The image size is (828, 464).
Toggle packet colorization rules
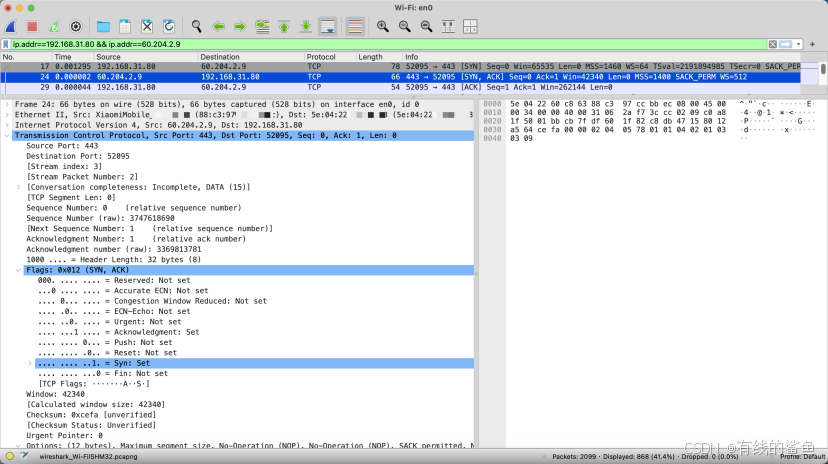pyautogui.click(x=355, y=26)
